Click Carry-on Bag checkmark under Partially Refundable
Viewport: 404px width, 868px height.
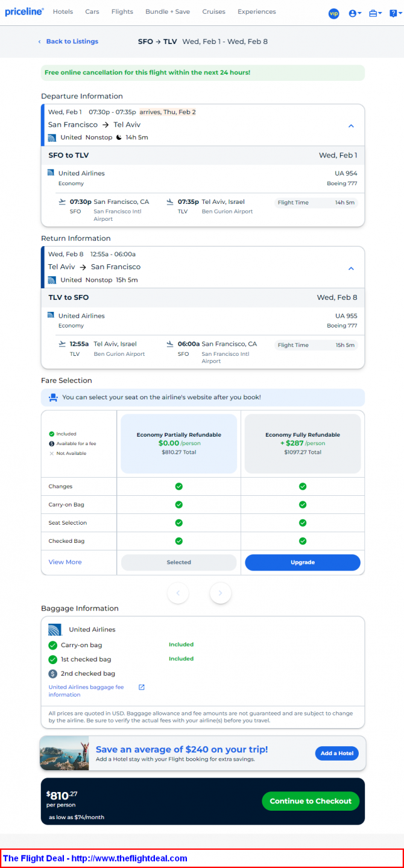178,504
